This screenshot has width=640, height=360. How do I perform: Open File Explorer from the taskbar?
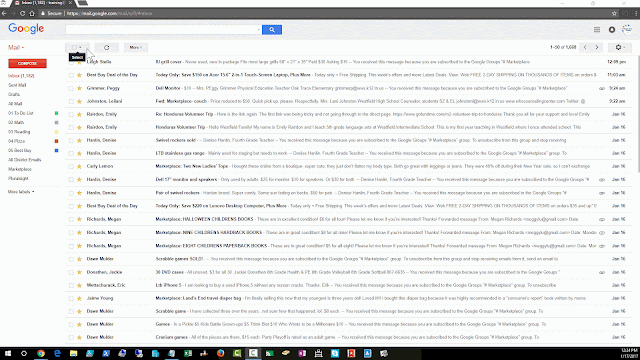coord(73,353)
